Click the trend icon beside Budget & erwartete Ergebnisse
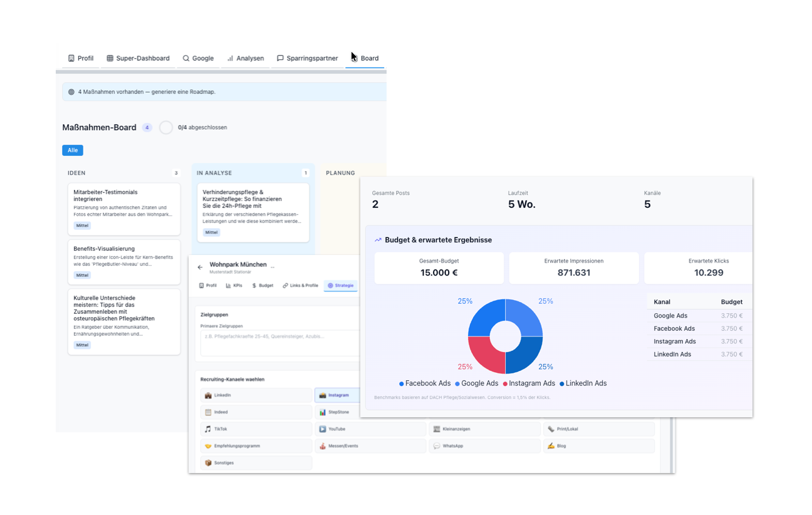The width and height of the screenshot is (812, 515). coord(378,240)
